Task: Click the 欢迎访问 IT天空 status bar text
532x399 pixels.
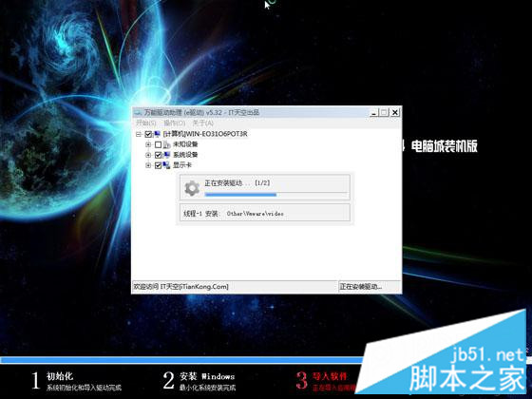Action: (x=180, y=287)
